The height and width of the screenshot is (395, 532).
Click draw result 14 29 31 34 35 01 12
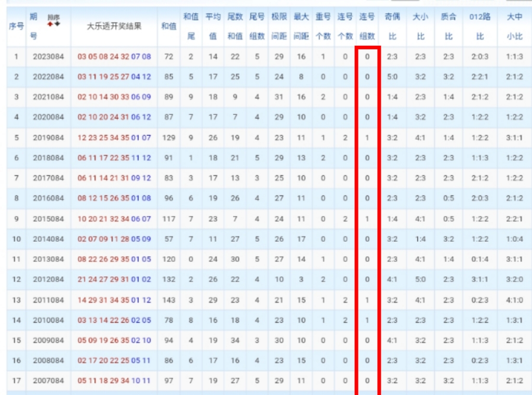tap(114, 300)
